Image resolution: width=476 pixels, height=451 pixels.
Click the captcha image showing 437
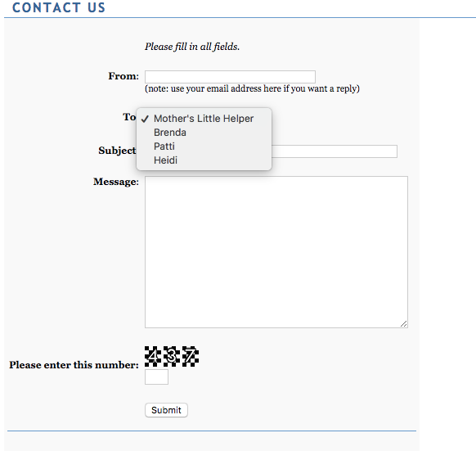(172, 356)
